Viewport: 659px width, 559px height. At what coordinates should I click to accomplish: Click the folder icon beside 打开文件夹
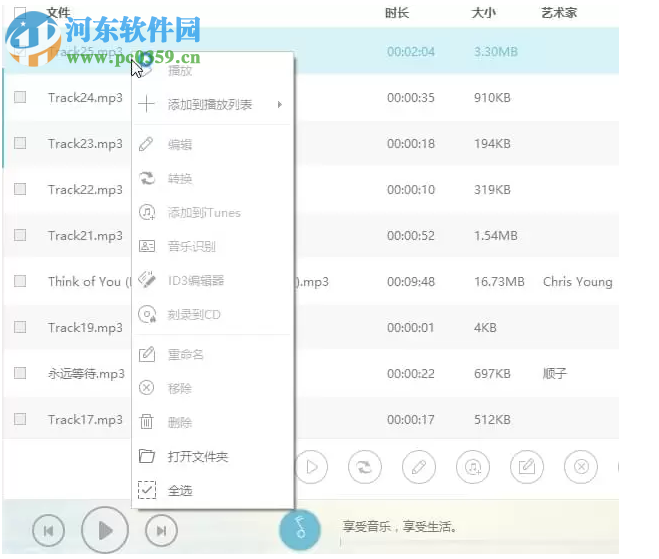point(147,456)
